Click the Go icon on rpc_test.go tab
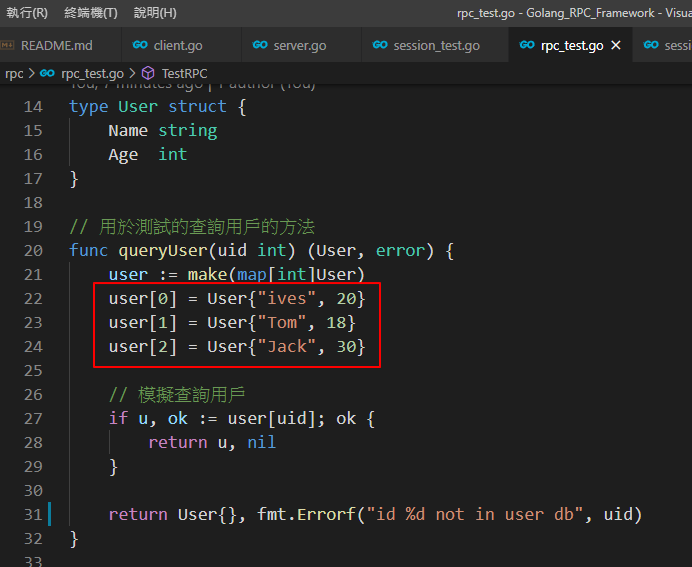This screenshot has width=692, height=567. (527, 45)
